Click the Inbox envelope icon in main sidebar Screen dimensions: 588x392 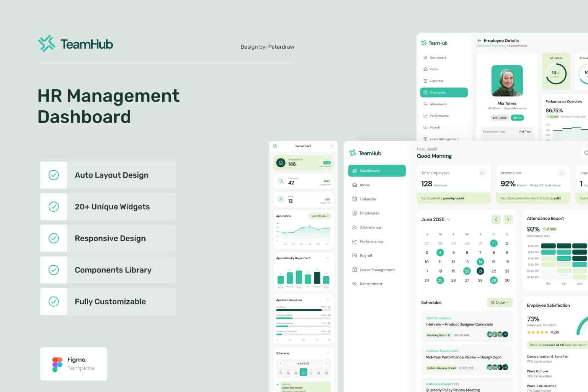pyautogui.click(x=354, y=185)
